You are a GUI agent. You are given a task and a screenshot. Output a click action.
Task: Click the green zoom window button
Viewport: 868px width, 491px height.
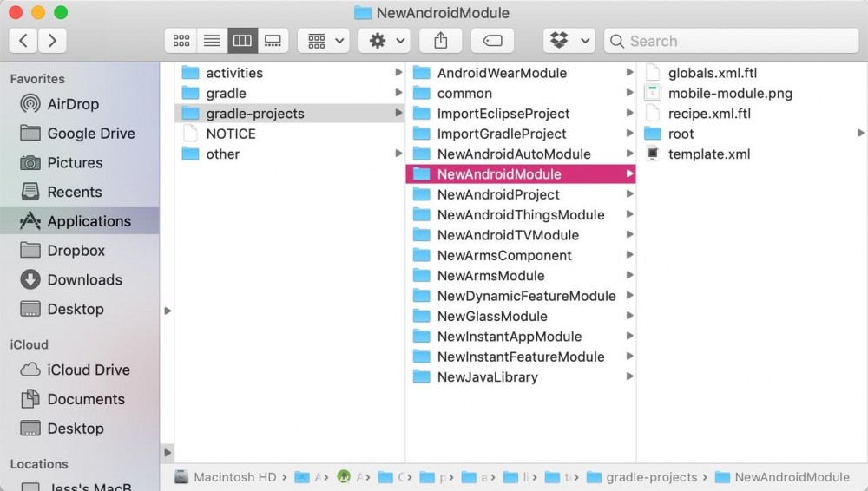tap(61, 12)
